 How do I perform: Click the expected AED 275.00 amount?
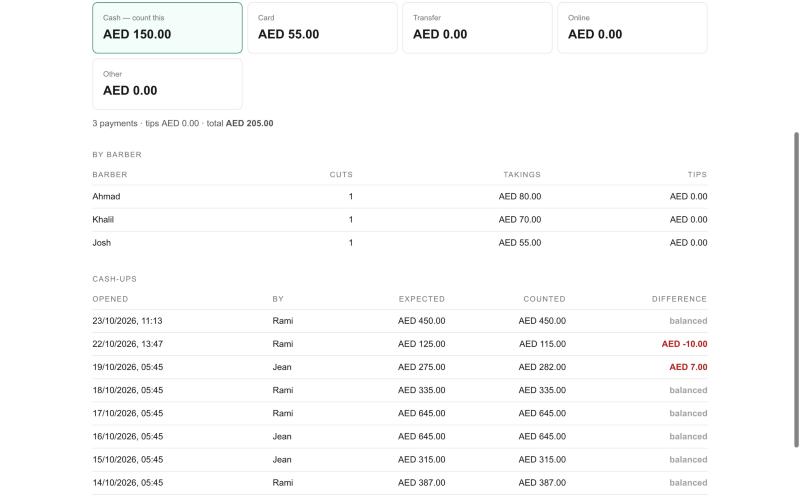point(421,367)
